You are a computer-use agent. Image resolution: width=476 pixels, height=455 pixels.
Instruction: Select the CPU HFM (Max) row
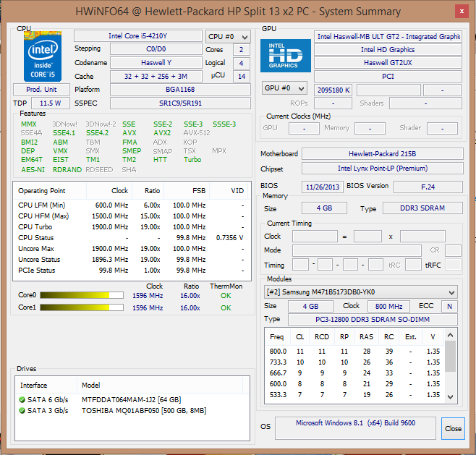tap(131, 216)
